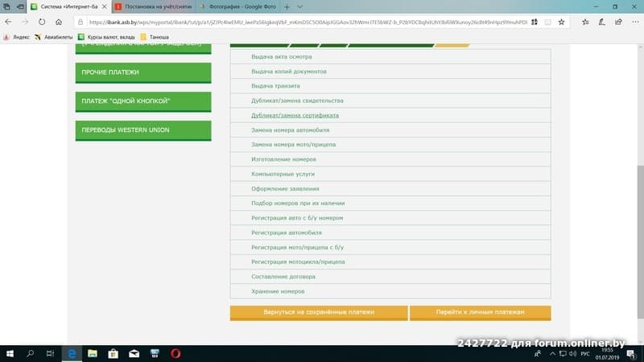The height and width of the screenshot is (362, 644).
Task: Open File Explorer from taskbar
Action: 93,353
